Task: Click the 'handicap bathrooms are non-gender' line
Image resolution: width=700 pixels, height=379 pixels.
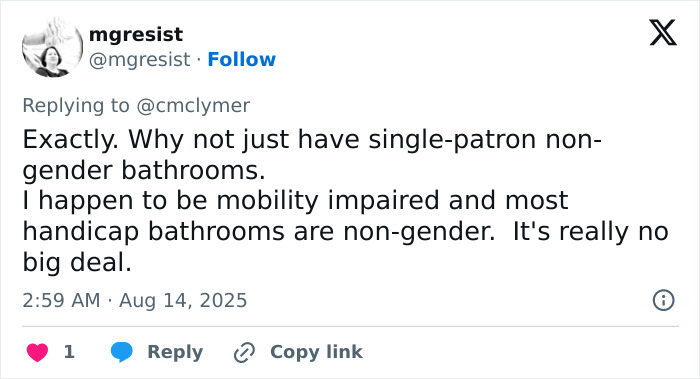Action: tap(346, 231)
